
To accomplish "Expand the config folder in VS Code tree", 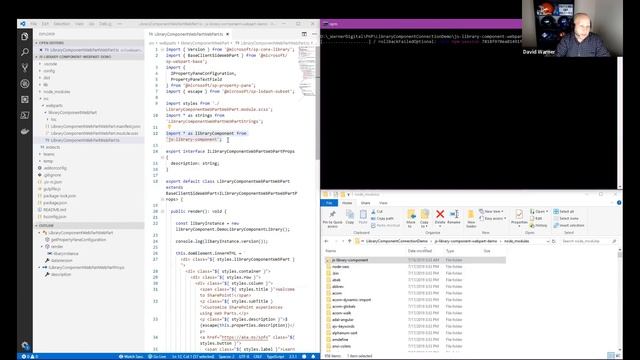I will point(49,71).
